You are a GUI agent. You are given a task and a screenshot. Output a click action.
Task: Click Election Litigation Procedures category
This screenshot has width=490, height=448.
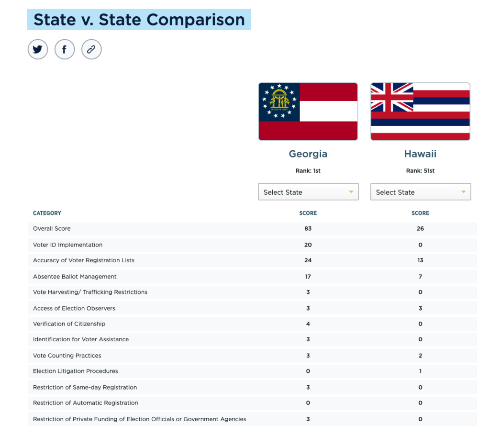point(76,371)
